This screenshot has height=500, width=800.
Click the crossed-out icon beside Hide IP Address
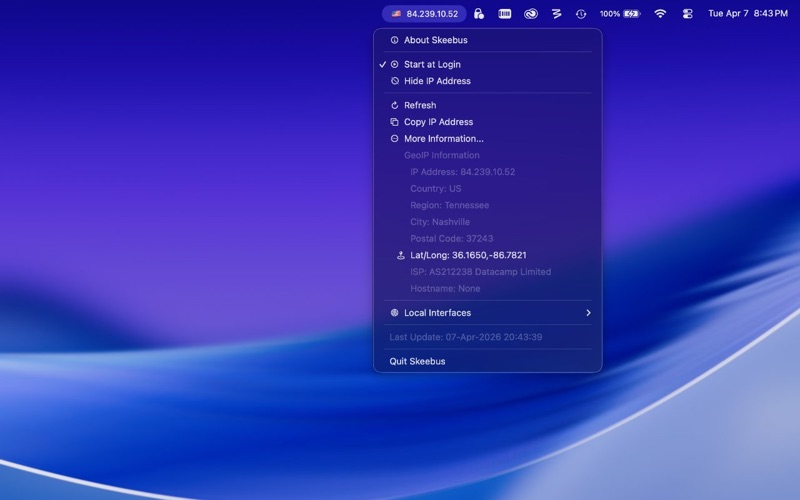(x=394, y=81)
